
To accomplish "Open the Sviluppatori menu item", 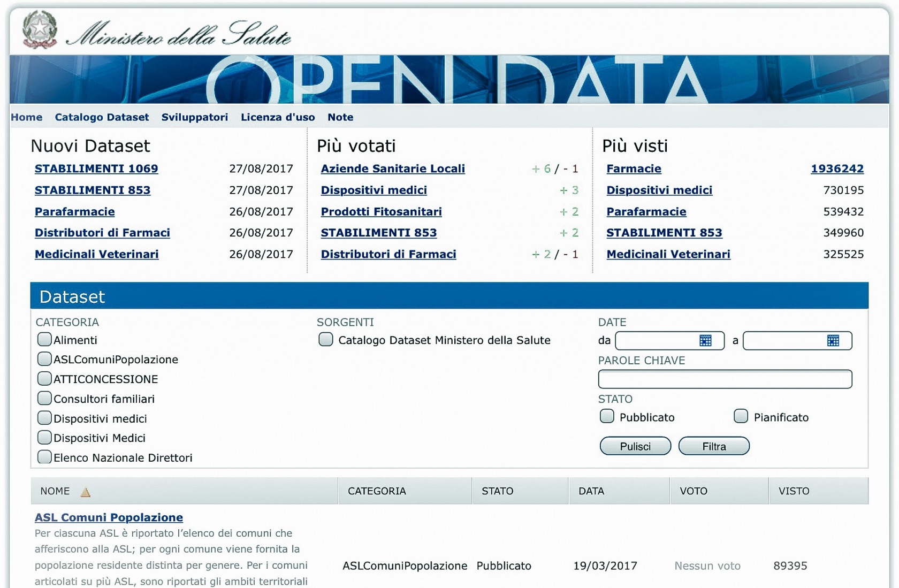I will click(x=195, y=117).
